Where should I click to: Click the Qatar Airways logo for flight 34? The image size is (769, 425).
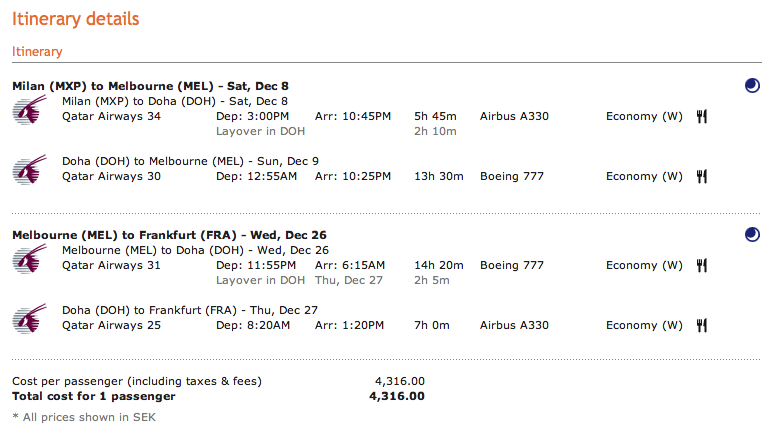[31, 110]
